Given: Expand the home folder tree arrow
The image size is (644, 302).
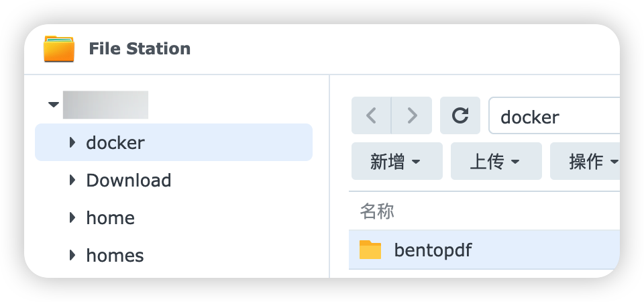Looking at the screenshot, I should click(72, 217).
